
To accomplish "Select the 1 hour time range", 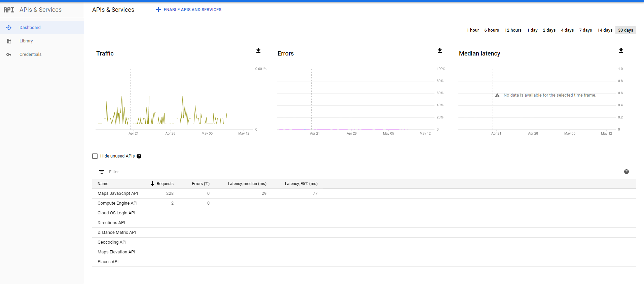I will click(472, 30).
